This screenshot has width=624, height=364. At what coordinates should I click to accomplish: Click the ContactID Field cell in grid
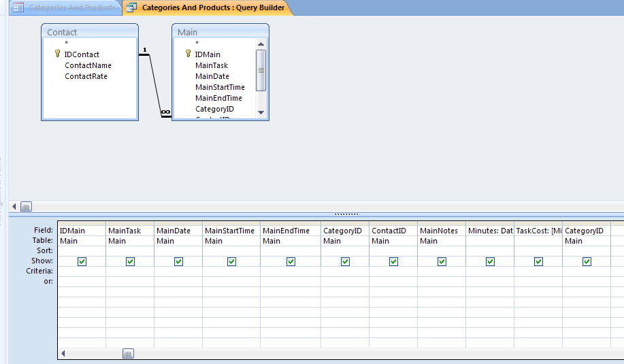(x=393, y=231)
